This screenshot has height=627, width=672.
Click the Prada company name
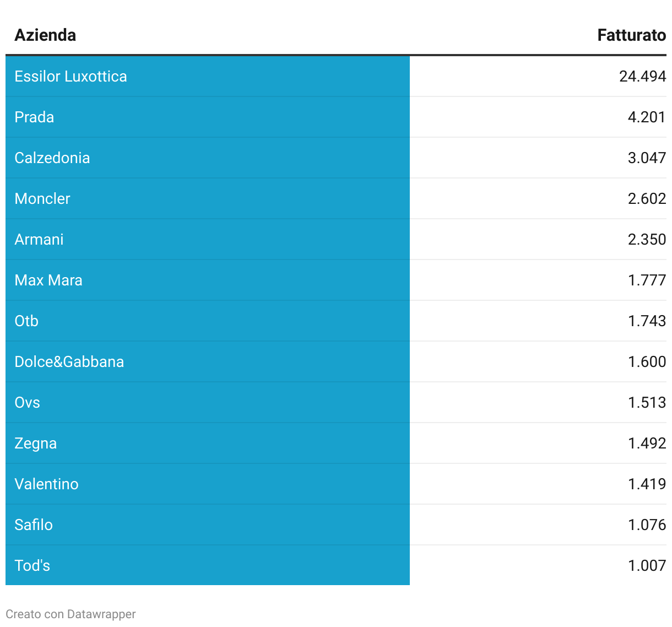(34, 117)
